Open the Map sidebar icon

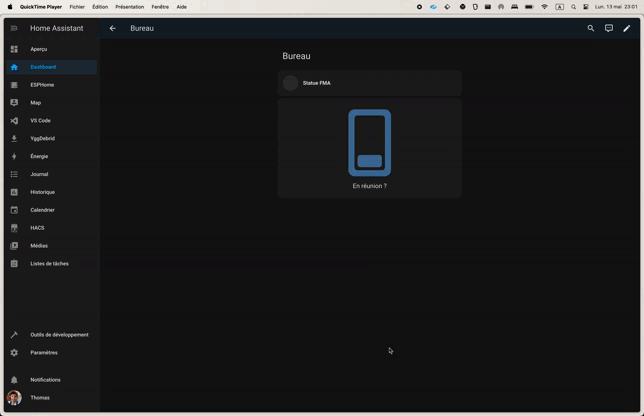point(14,103)
